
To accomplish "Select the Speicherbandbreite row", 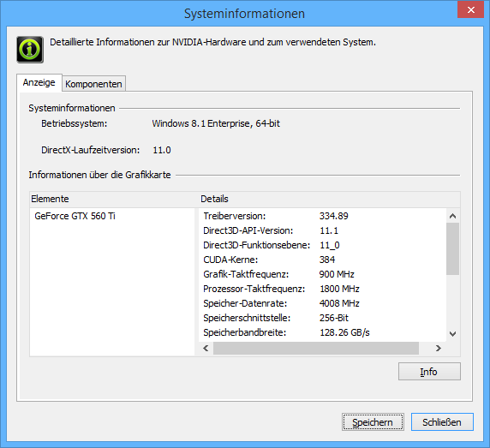I will tap(322, 332).
